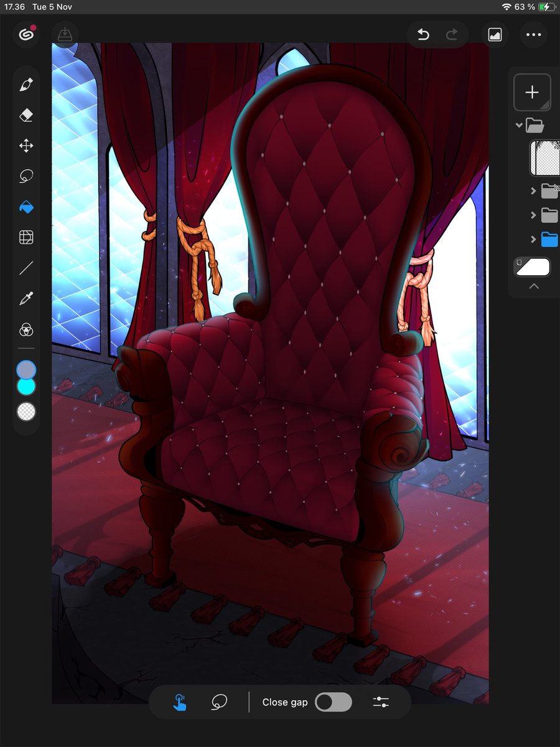Viewport: 560px width, 747px height.
Task: Activate the Move tool
Action: tap(26, 146)
